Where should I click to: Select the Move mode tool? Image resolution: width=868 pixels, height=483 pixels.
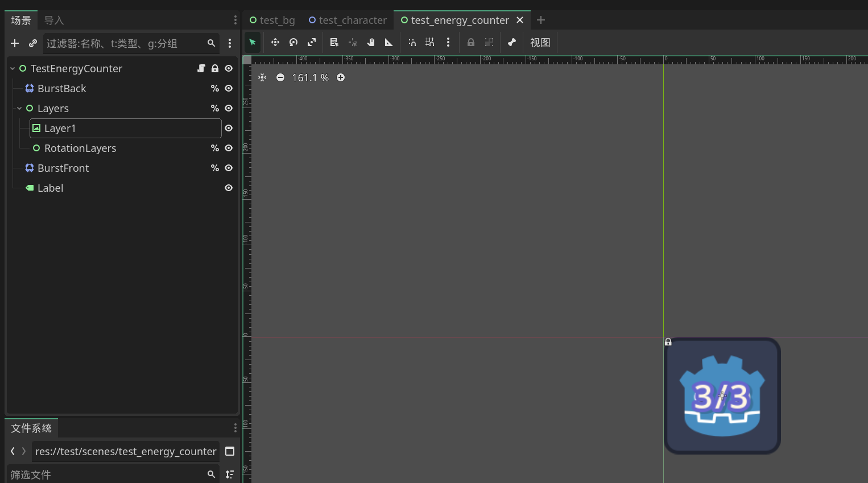(x=275, y=43)
